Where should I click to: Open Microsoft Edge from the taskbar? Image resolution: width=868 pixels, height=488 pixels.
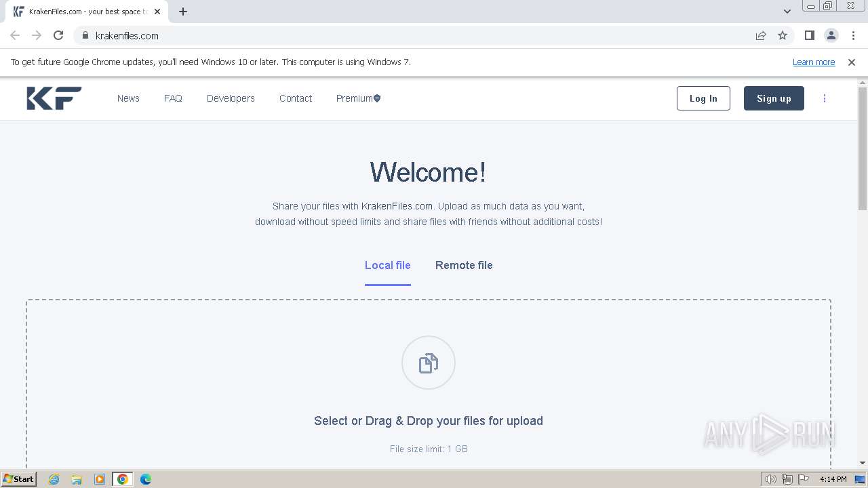pos(146,479)
